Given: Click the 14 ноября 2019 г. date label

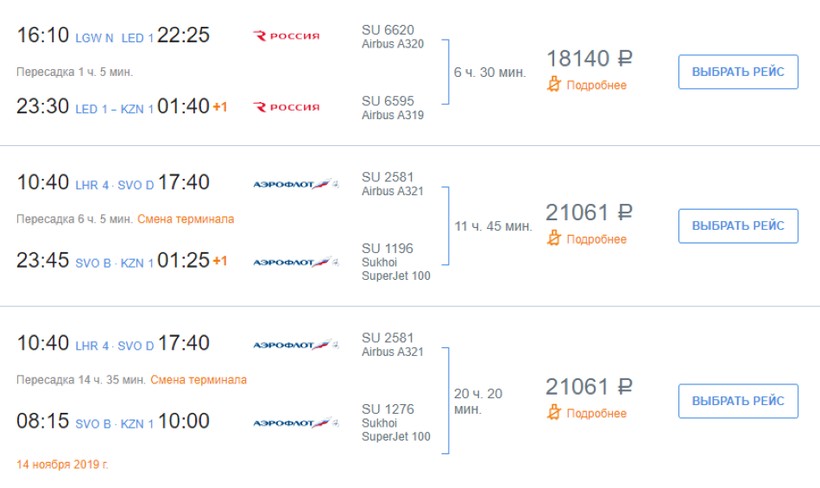Looking at the screenshot, I should (x=62, y=465).
